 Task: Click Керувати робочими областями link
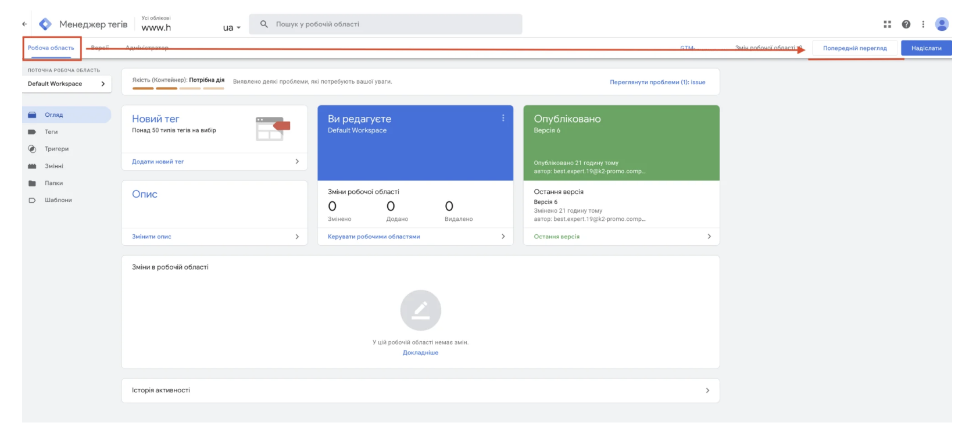point(374,237)
